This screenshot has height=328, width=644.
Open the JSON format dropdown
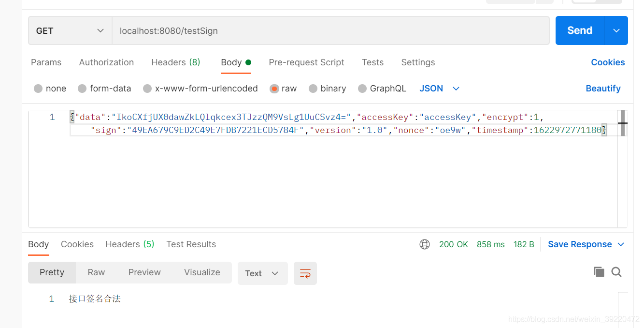[439, 89]
